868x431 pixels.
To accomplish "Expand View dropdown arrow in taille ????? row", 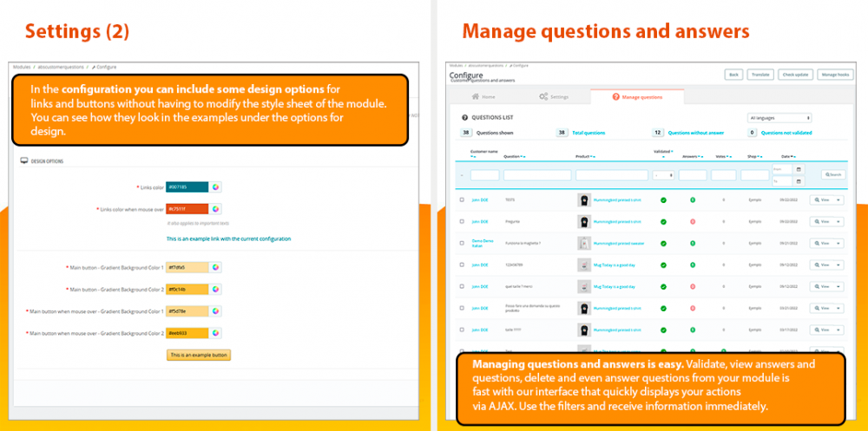I will 838,330.
